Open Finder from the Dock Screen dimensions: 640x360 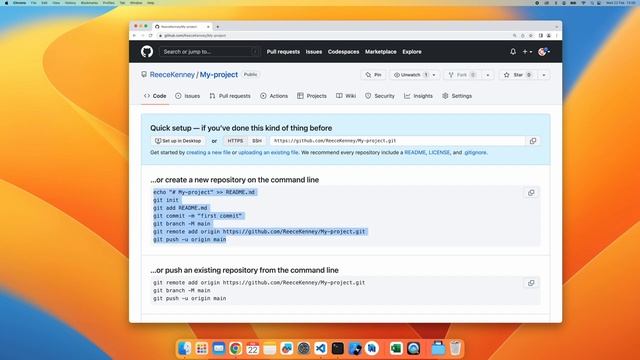pos(184,348)
